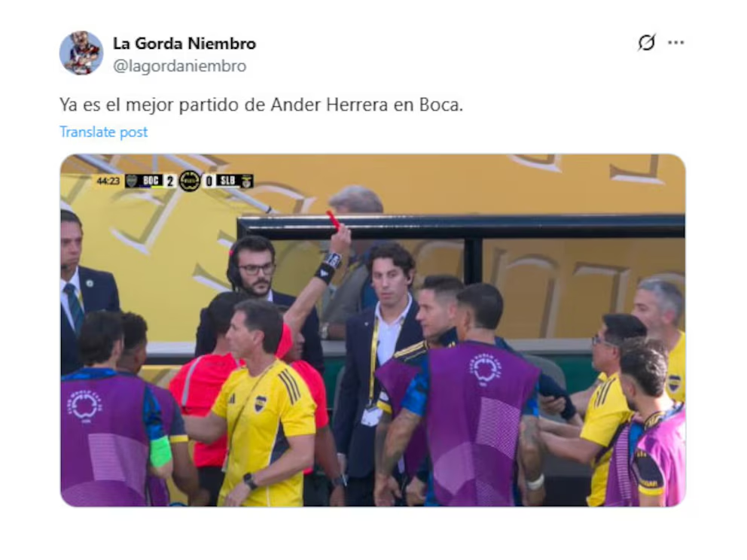
Task: Open the three-dot more options menu
Action: 676,43
